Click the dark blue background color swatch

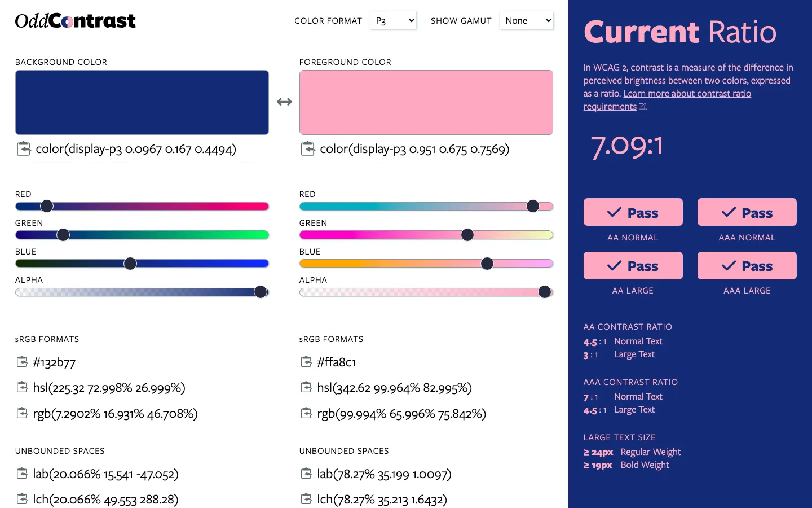pos(142,102)
